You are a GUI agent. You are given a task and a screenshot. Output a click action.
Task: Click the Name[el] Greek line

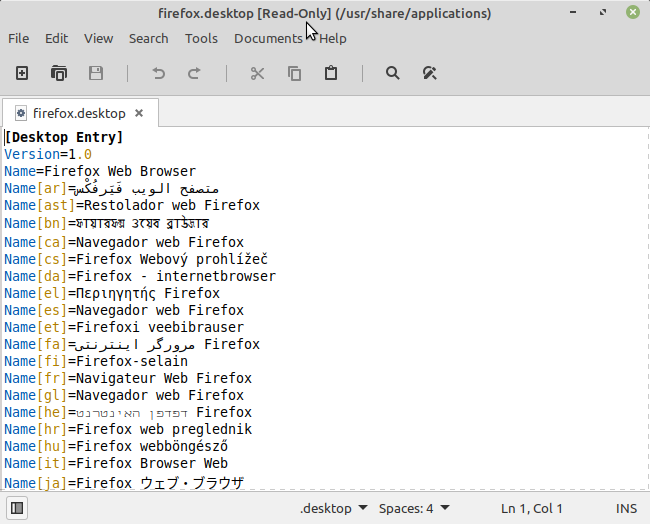(112, 293)
